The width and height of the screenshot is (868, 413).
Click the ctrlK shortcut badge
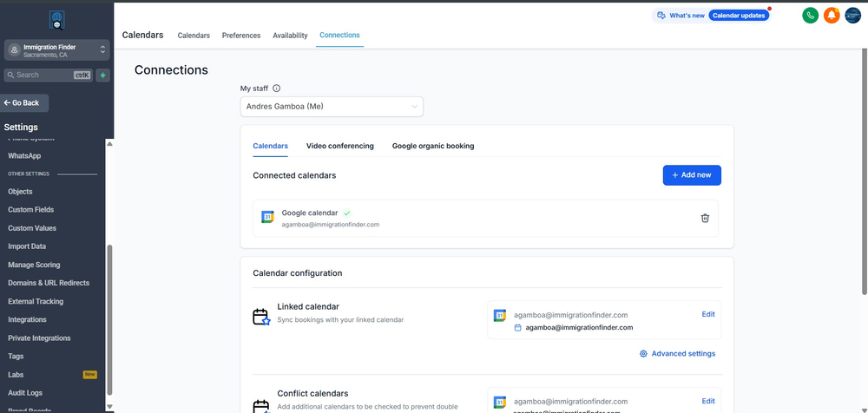(82, 75)
